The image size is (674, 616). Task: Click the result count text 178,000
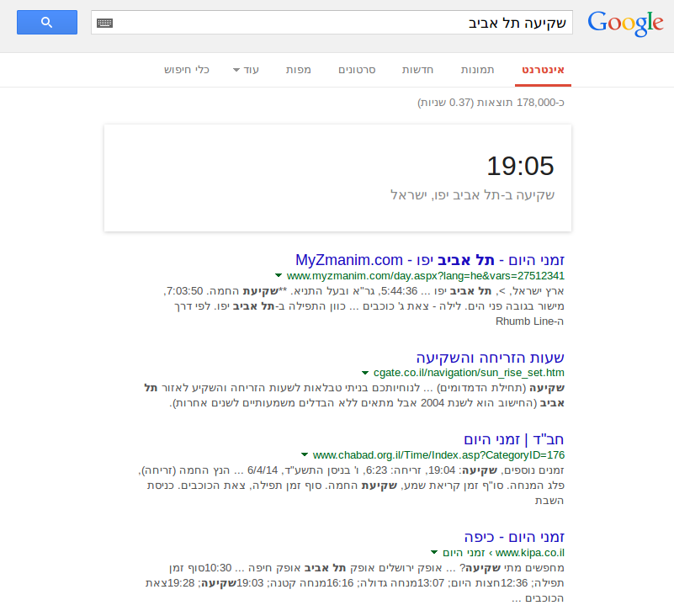(x=491, y=103)
